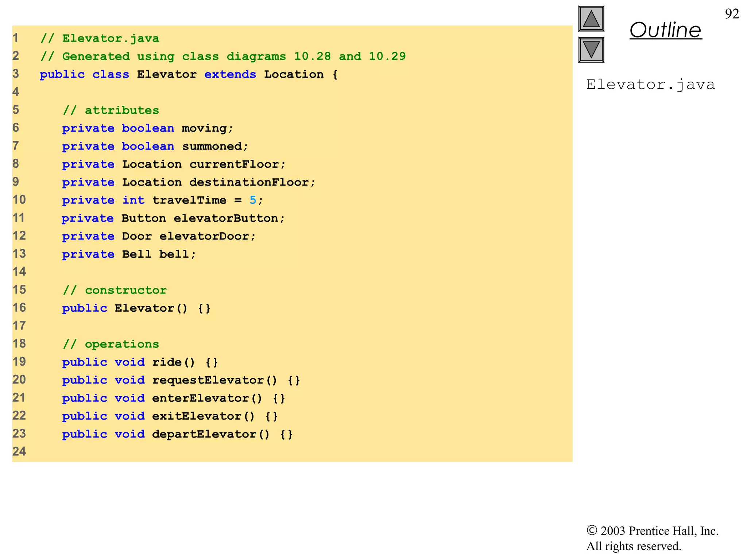Image resolution: width=747 pixels, height=560 pixels.
Task: Select 'public void requestElevator() {}' line
Action: [x=181, y=380]
